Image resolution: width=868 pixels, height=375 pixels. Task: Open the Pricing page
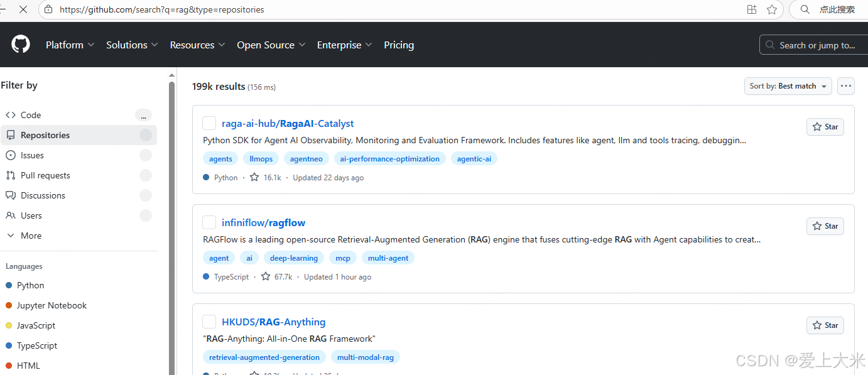pyautogui.click(x=399, y=45)
